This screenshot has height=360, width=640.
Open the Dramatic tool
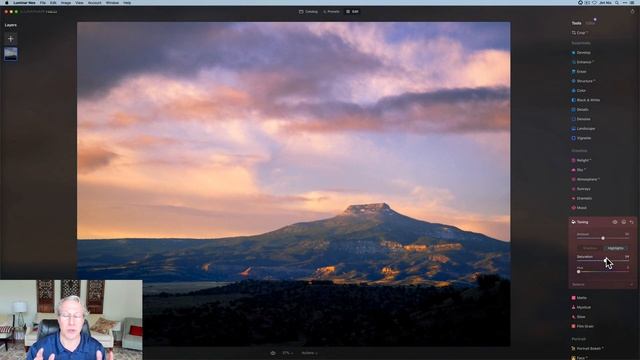pyautogui.click(x=582, y=198)
